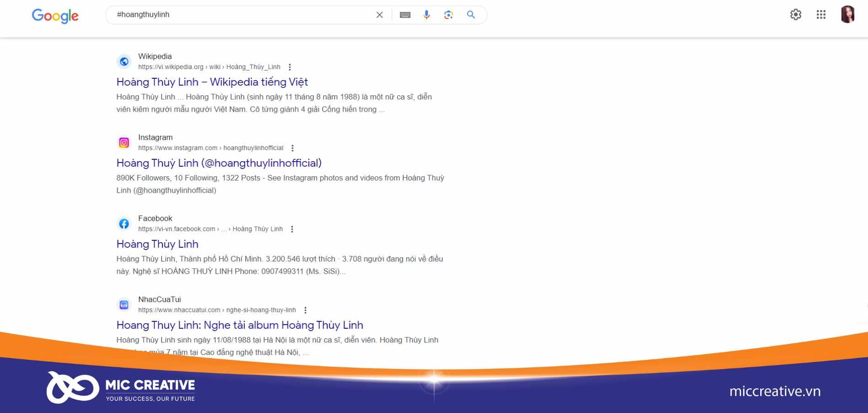Click the Google logo

pos(55,16)
